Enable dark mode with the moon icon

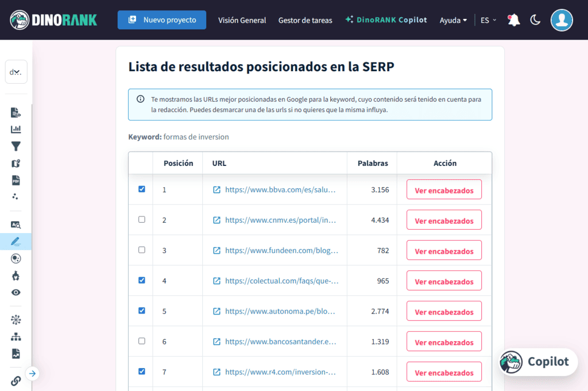coord(535,20)
